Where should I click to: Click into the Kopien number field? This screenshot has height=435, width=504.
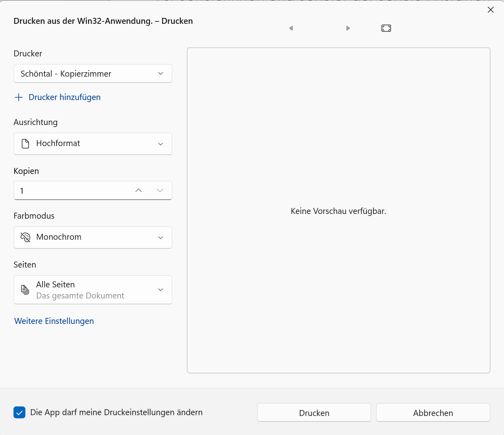coord(71,191)
